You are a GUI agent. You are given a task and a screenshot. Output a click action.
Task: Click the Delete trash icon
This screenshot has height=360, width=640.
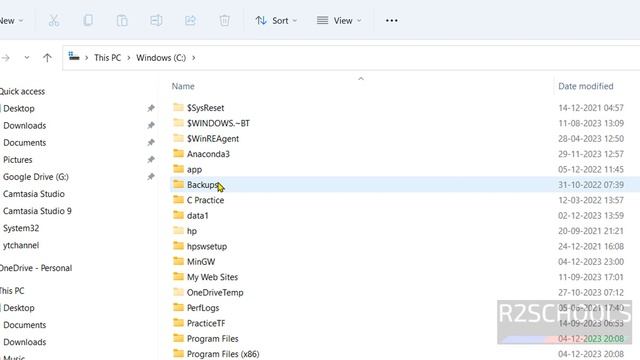click(224, 20)
